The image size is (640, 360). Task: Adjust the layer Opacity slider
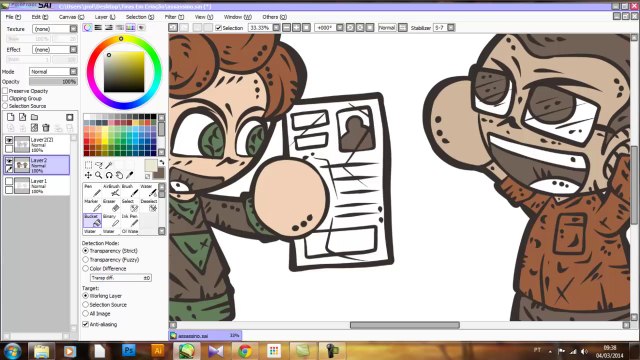tap(53, 82)
